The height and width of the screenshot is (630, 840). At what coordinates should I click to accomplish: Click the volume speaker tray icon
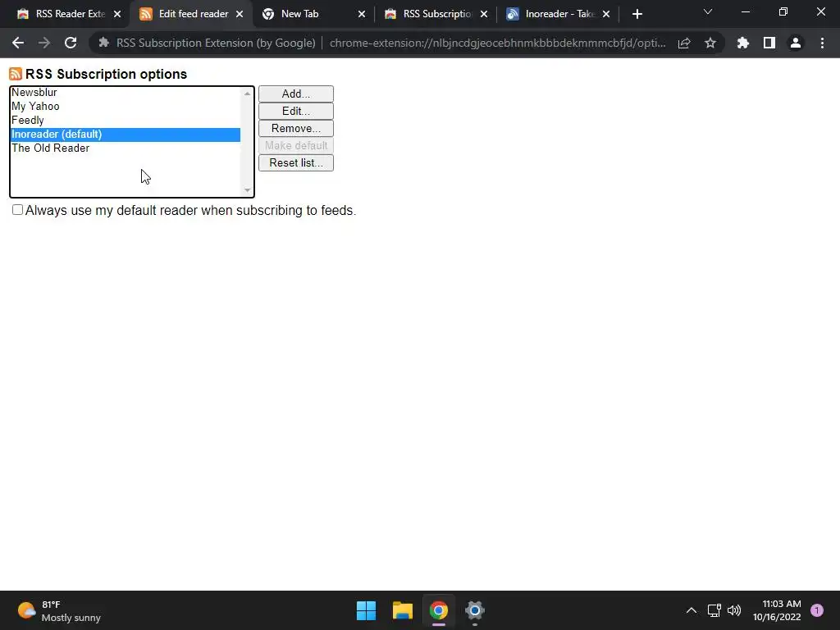(734, 610)
